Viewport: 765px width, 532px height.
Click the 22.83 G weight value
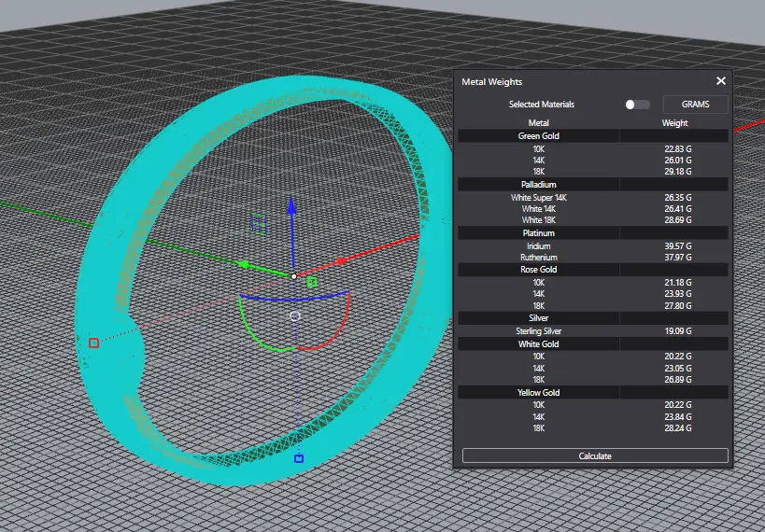[x=678, y=148]
